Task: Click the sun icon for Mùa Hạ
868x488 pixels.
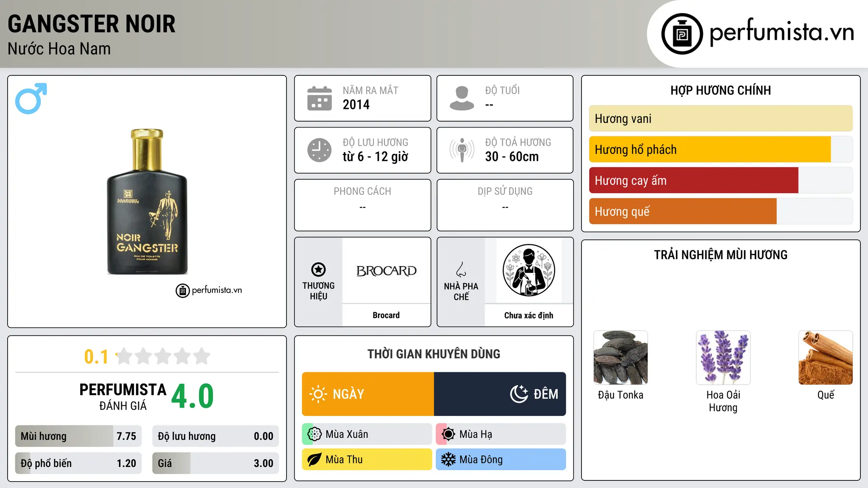Action: [448, 434]
